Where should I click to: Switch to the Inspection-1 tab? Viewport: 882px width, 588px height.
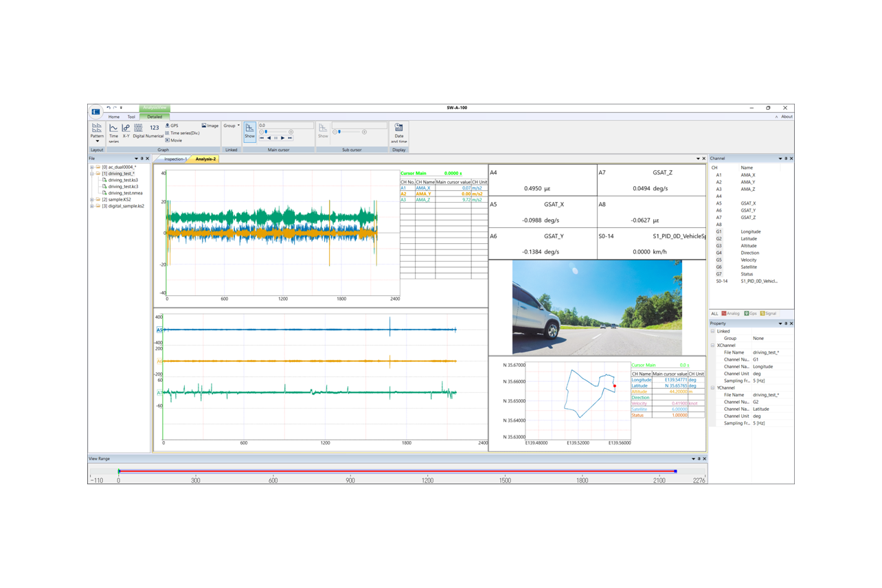pos(175,159)
